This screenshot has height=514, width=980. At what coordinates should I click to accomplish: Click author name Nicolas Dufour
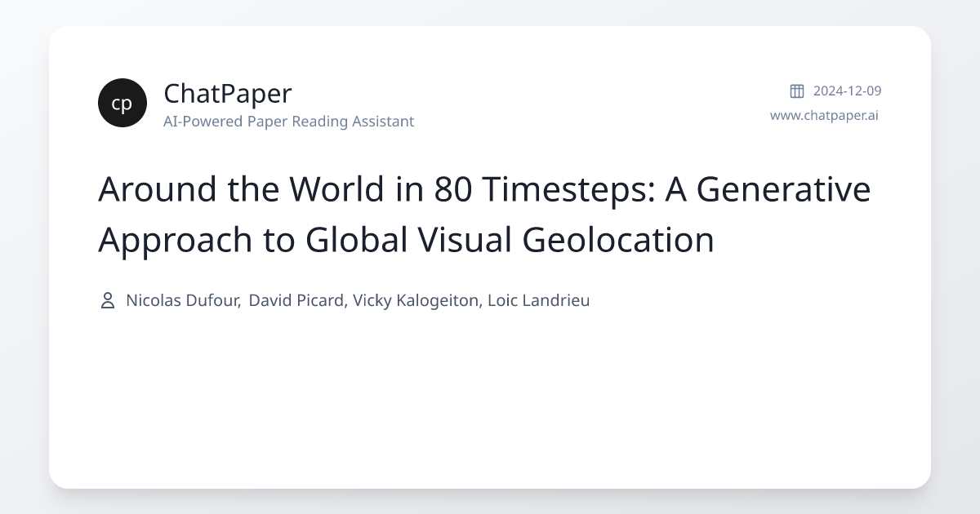tap(183, 300)
